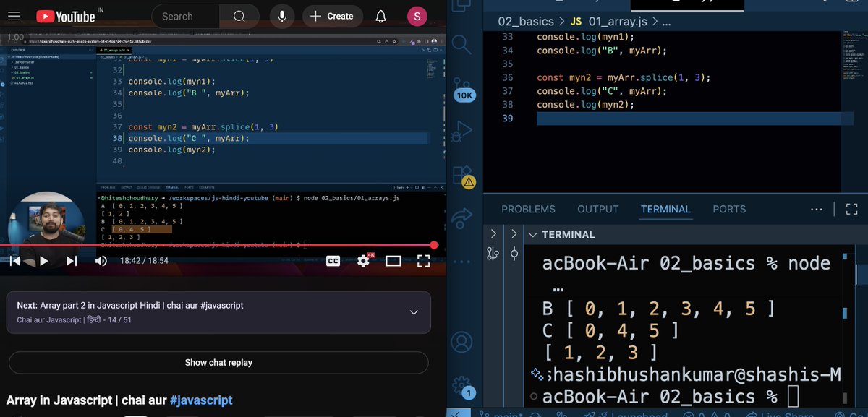The image size is (868, 417).
Task: Open the #javascript hashtag link
Action: [201, 400]
